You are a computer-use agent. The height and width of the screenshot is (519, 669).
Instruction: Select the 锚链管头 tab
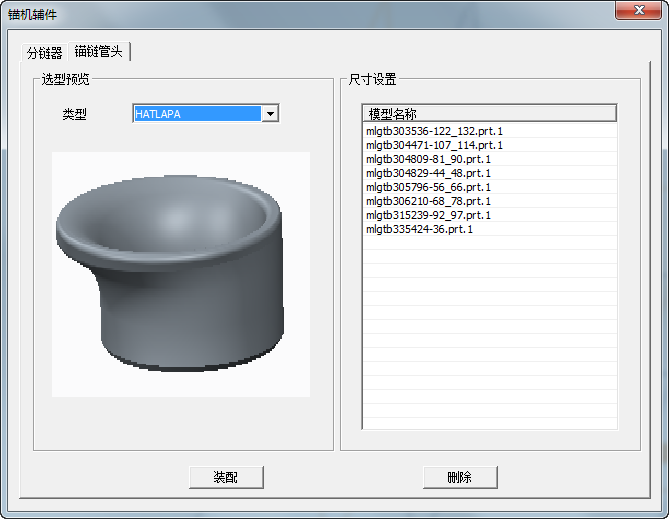(x=99, y=51)
